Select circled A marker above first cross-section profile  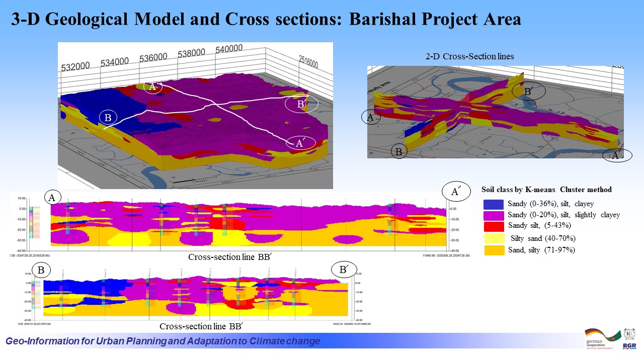pos(52,198)
